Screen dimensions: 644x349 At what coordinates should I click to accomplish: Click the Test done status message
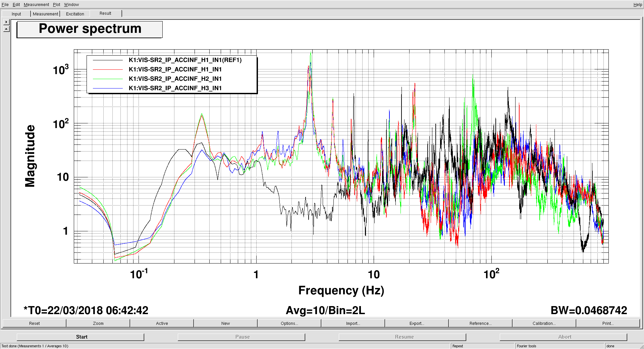pyautogui.click(x=35, y=346)
